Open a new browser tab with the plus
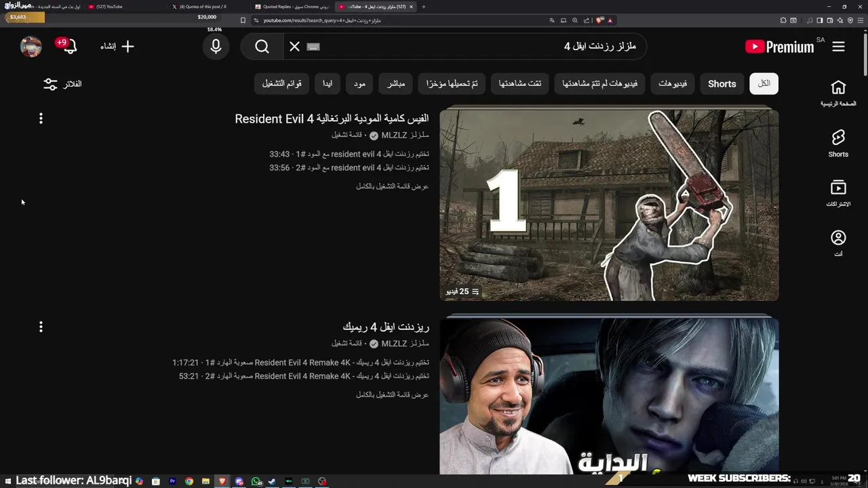 pyautogui.click(x=424, y=7)
